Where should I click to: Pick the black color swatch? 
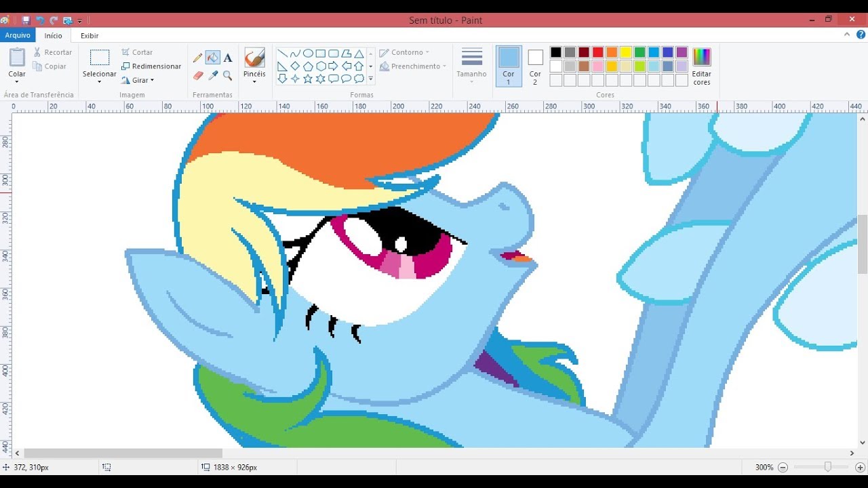click(x=556, y=52)
